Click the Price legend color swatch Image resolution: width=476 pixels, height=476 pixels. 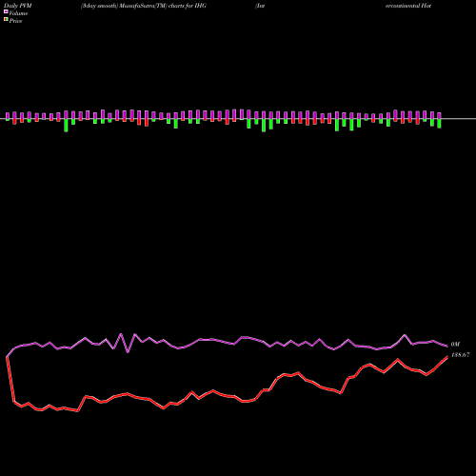tap(6, 19)
